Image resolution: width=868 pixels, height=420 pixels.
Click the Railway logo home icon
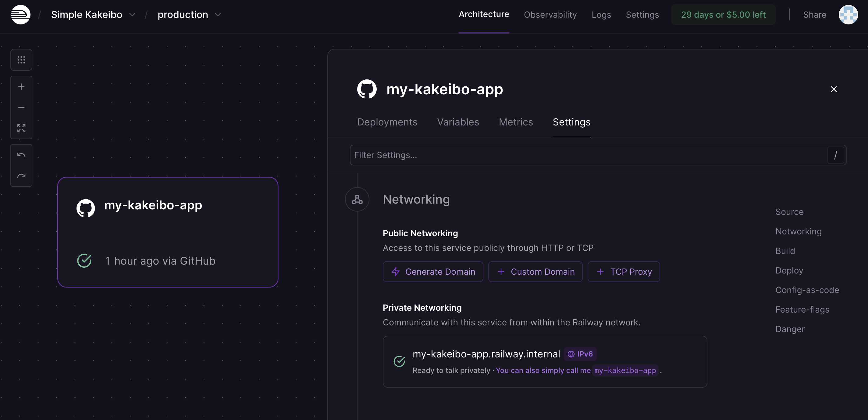tap(20, 15)
